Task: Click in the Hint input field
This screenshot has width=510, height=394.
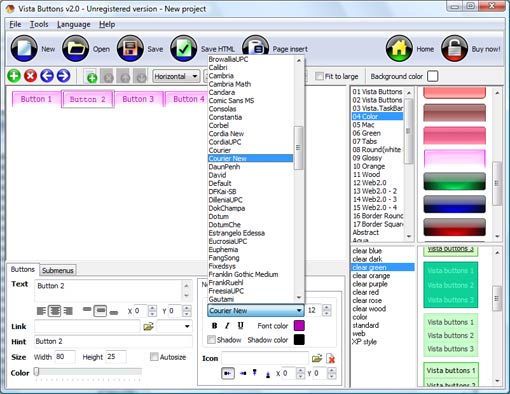Action: (113, 341)
